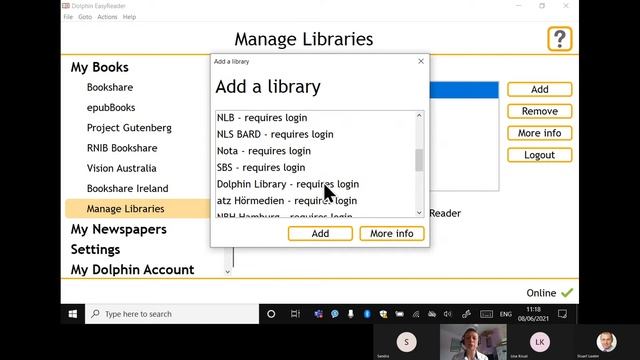This screenshot has width=640, height=360.
Task: Click participant S avatar thumbnail
Action: [x=406, y=342]
